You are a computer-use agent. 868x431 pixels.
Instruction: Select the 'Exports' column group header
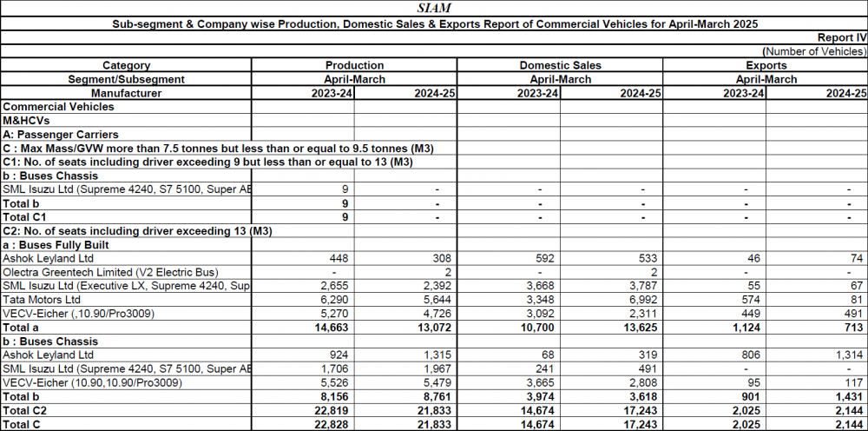(766, 65)
